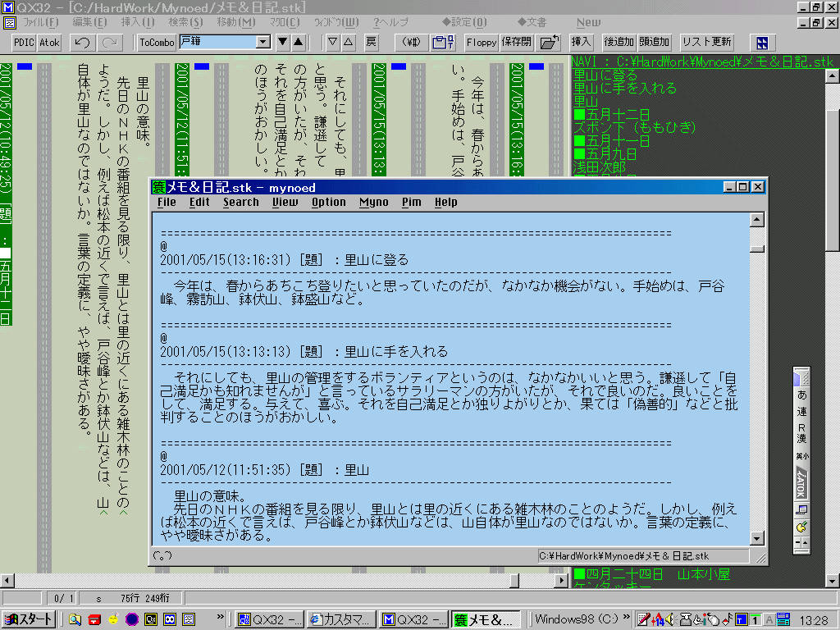Undo last edit with the curved arrow icon
The image size is (840, 630).
click(82, 43)
